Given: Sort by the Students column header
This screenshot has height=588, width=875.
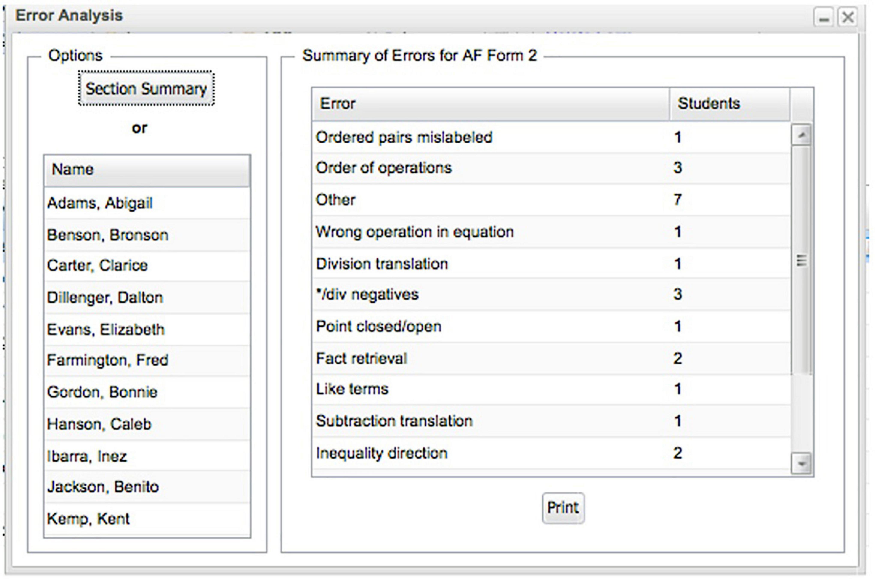Looking at the screenshot, I should pyautogui.click(x=729, y=104).
